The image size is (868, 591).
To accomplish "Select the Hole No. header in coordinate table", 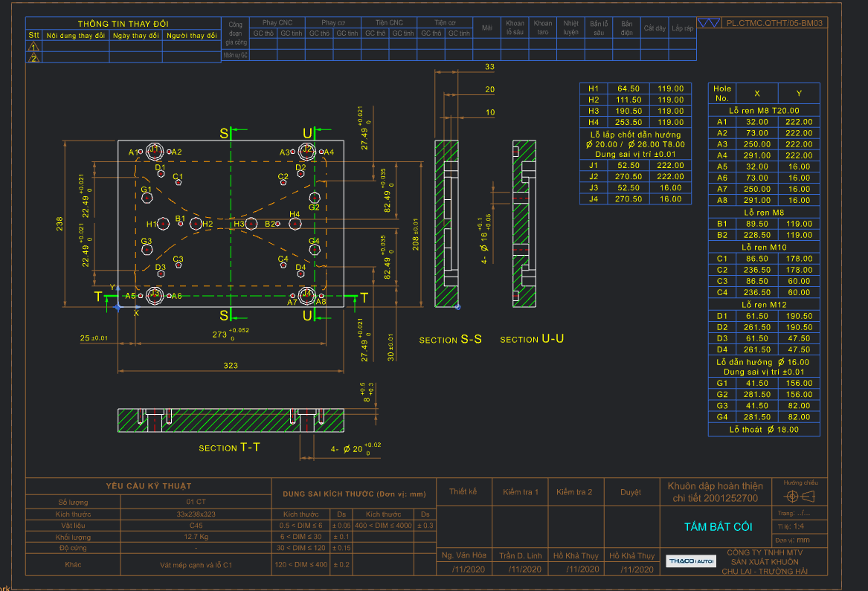I will (x=722, y=93).
